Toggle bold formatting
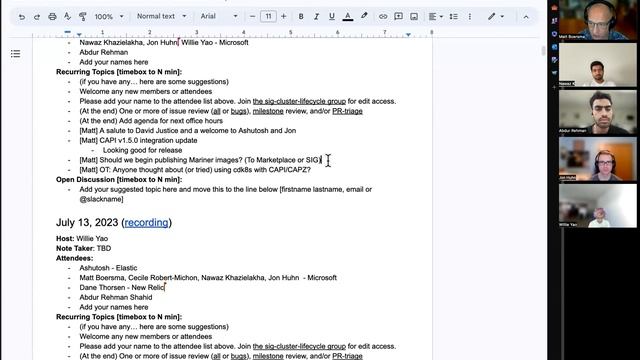The height and width of the screenshot is (360, 640). click(301, 16)
